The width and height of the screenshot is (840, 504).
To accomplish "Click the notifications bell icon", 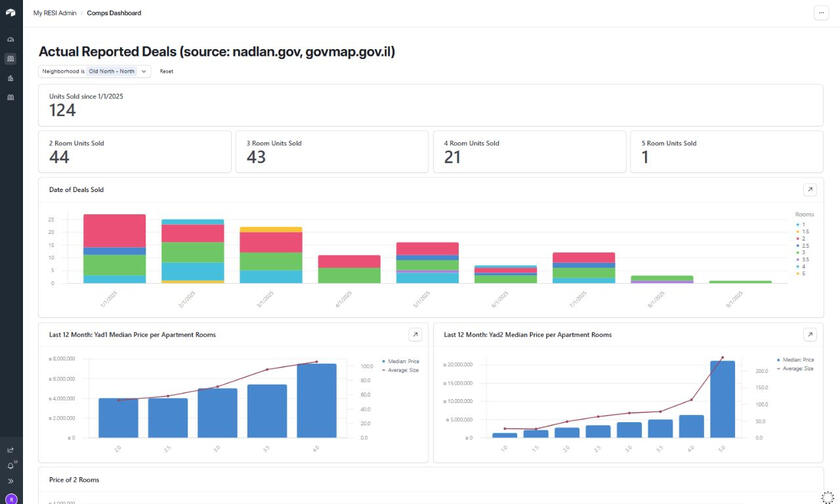I will [x=11, y=466].
